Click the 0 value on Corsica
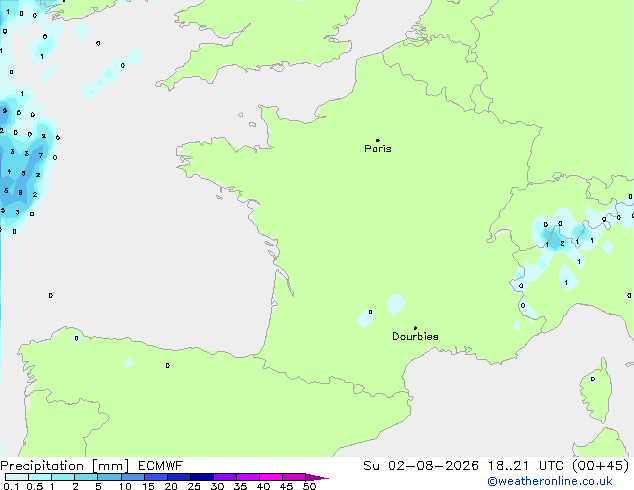The height and width of the screenshot is (490, 634). tap(593, 379)
